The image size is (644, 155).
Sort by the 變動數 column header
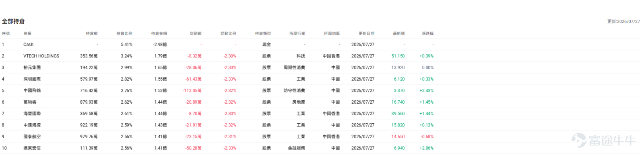196,33
